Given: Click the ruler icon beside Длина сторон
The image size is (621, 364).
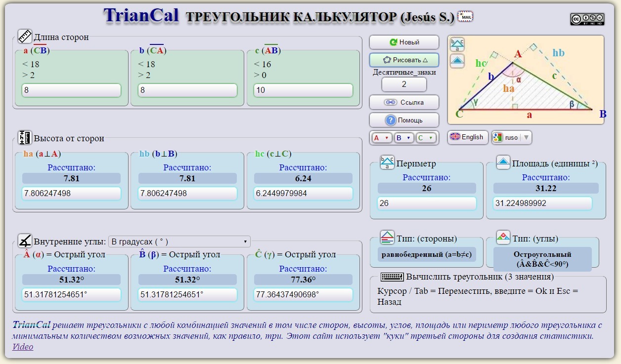Looking at the screenshot, I should coord(25,37).
